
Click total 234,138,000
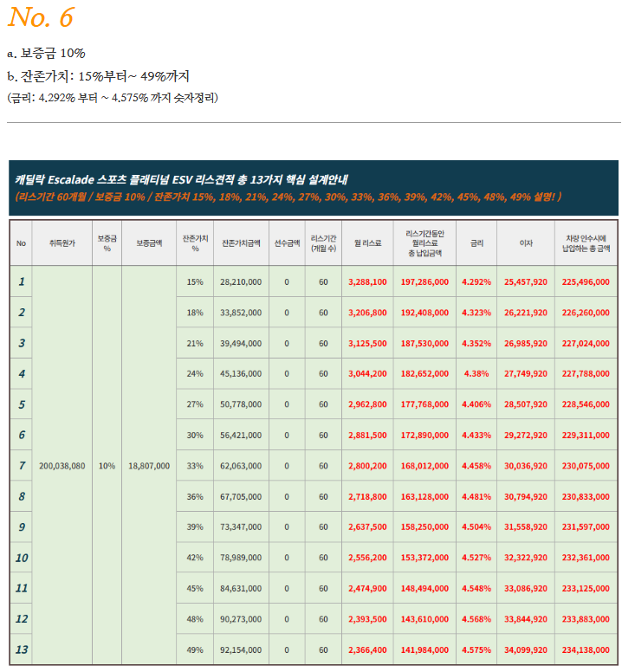pos(586,650)
